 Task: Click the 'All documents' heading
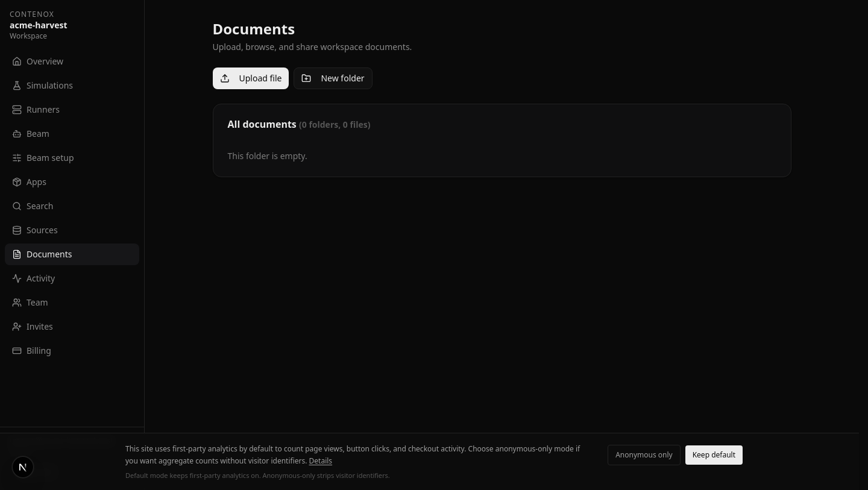point(262,124)
